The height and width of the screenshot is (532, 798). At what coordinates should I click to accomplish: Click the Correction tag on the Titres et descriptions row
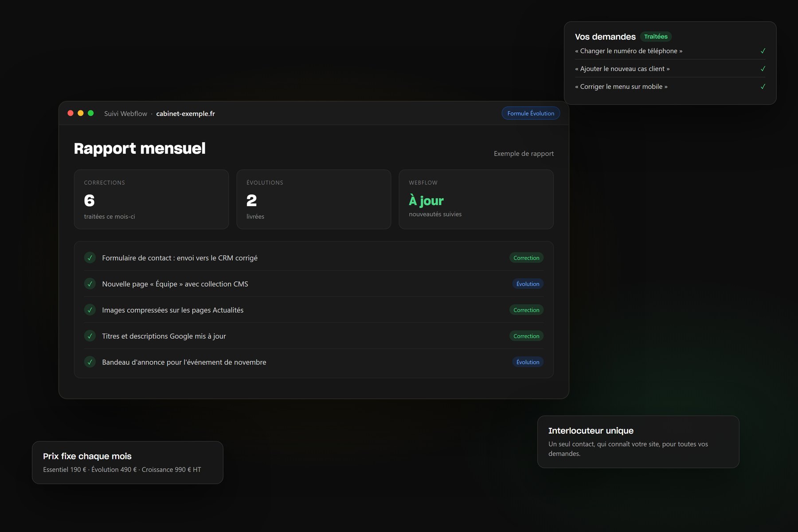(526, 336)
